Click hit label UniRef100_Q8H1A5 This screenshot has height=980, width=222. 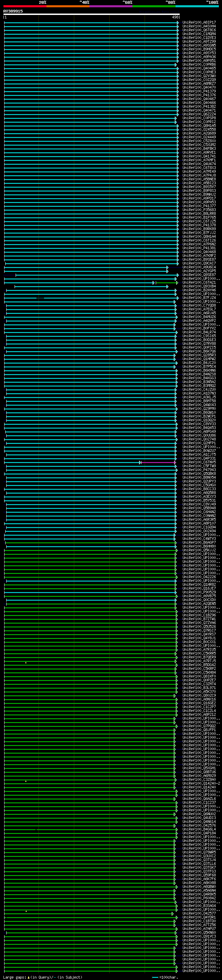199,126
